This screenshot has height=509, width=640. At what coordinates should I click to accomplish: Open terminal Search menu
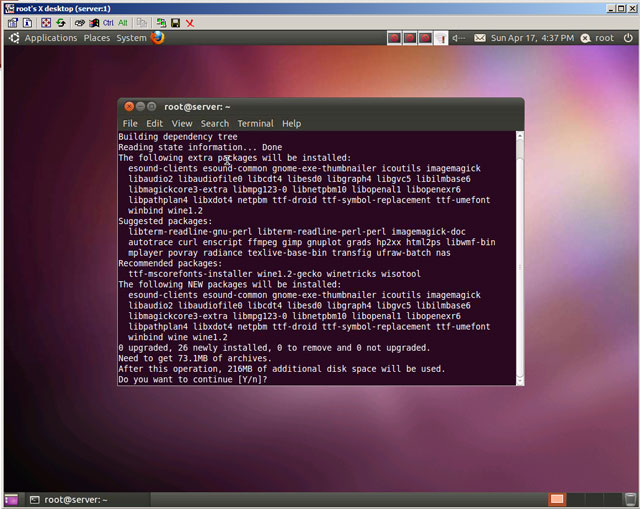tap(215, 123)
